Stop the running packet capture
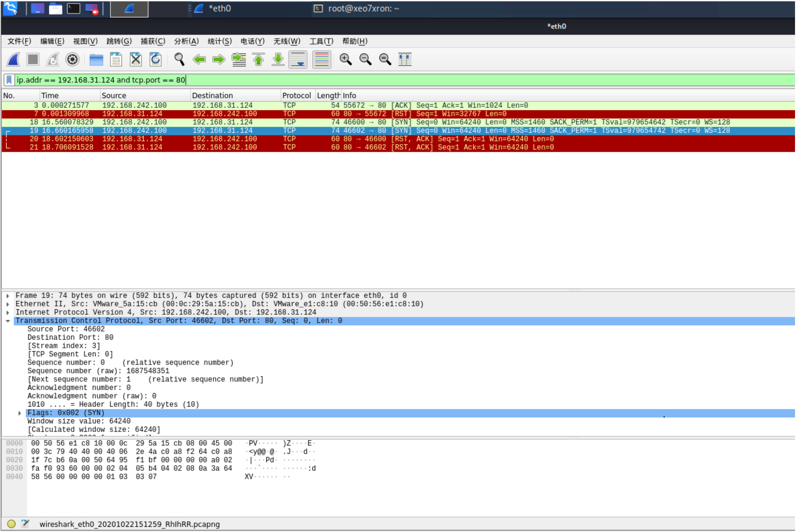 33,60
